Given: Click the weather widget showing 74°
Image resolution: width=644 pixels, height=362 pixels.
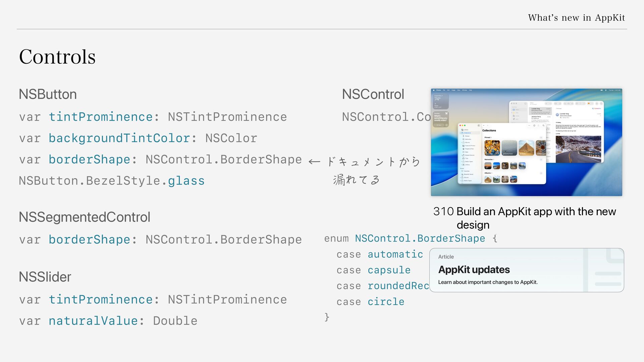Looking at the screenshot, I should tap(440, 101).
